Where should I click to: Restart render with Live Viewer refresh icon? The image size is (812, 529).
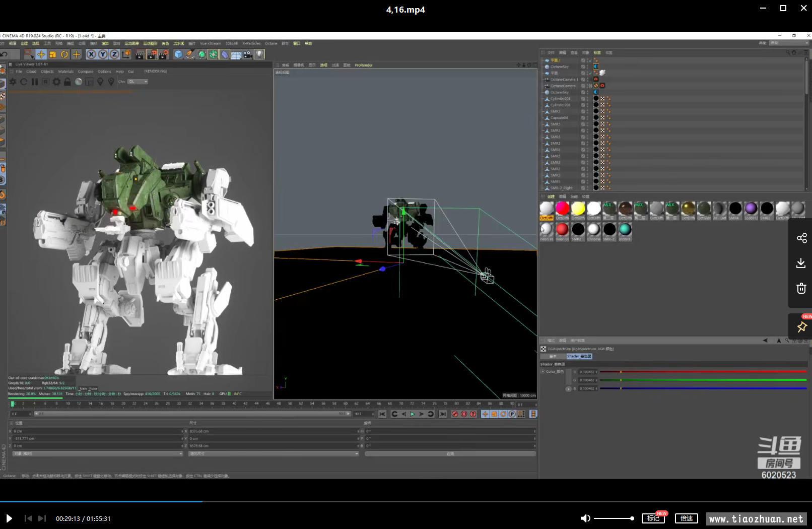(x=24, y=82)
